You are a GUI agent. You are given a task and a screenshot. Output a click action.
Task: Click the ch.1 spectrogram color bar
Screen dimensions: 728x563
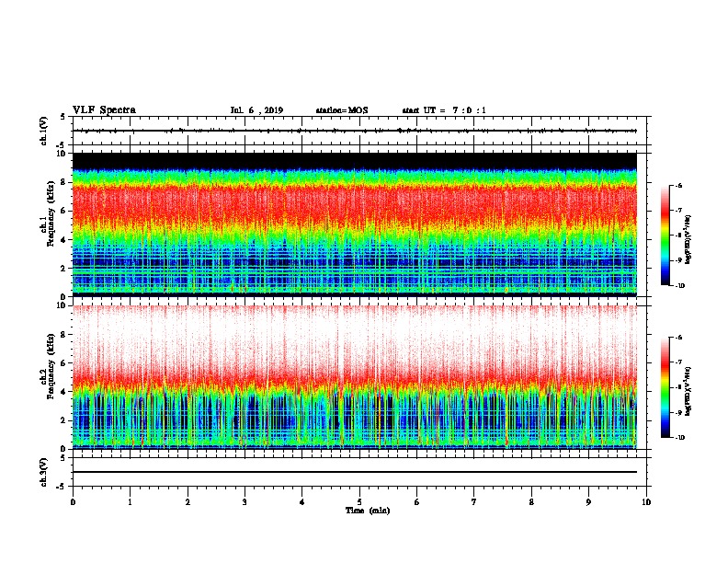665,236
